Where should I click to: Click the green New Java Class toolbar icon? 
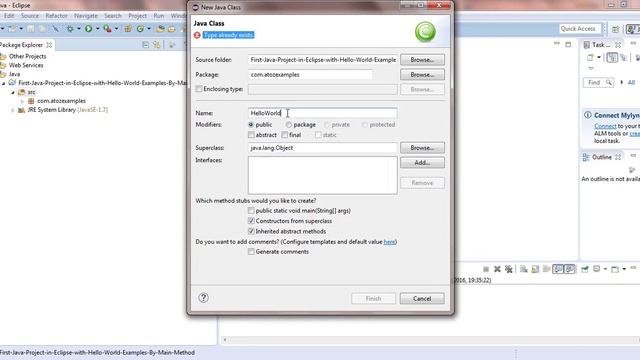(x=140, y=29)
